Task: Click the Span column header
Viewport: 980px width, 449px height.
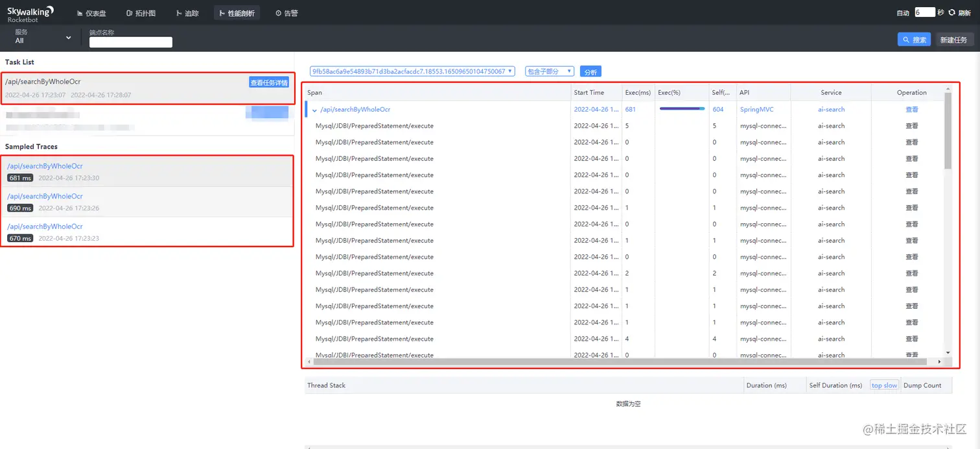Action: tap(437, 93)
